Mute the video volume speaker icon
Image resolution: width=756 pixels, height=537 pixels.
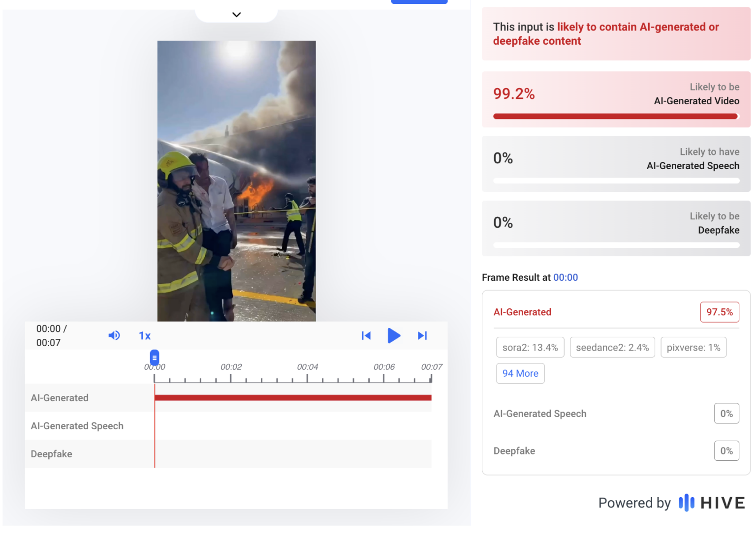pyautogui.click(x=114, y=335)
